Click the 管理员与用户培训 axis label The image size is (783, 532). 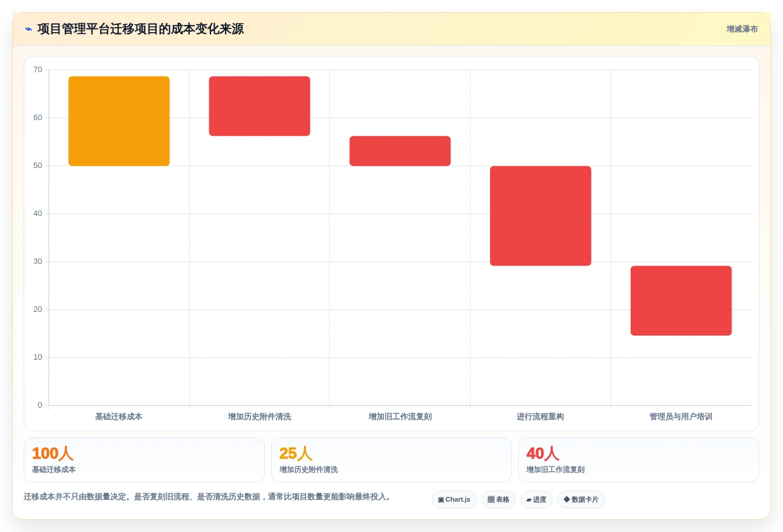tap(681, 417)
